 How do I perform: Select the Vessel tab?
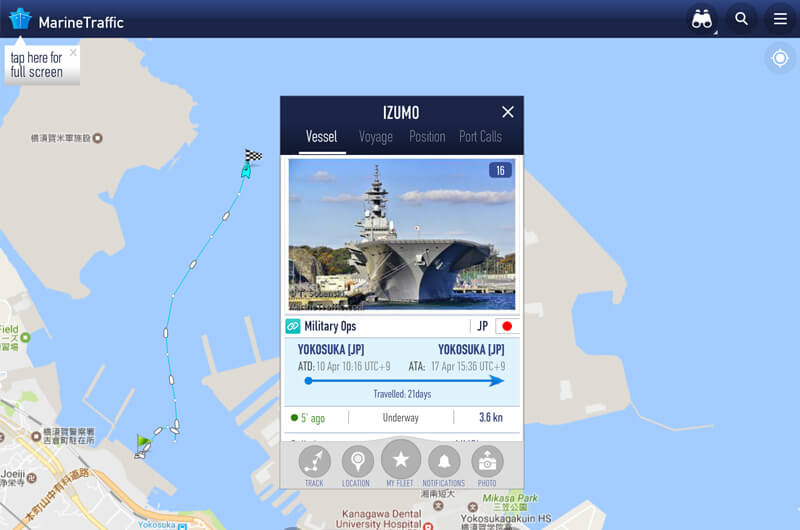click(321, 137)
